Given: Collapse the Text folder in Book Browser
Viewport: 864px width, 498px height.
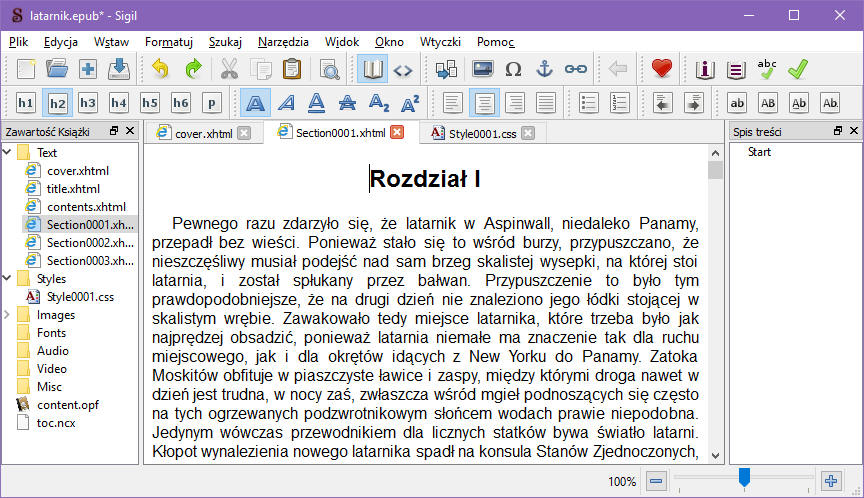Looking at the screenshot, I should [8, 153].
